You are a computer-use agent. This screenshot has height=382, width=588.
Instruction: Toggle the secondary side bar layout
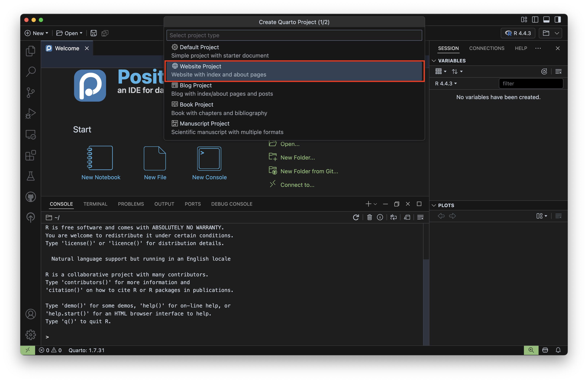[558, 20]
